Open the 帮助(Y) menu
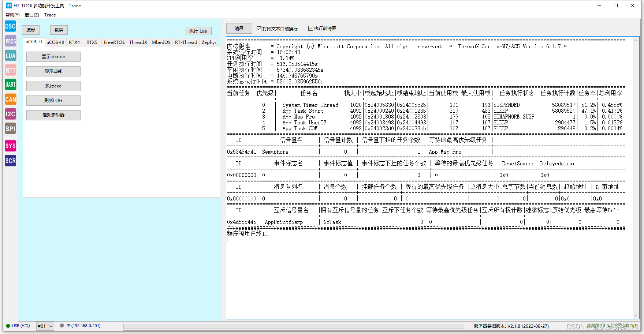The height and width of the screenshot is (334, 644). [12, 15]
